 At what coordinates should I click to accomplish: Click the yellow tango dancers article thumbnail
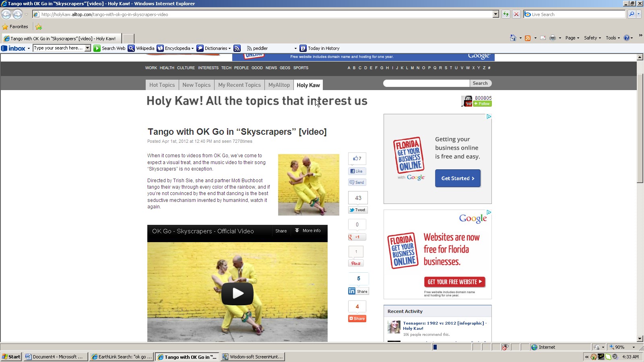pos(309,185)
